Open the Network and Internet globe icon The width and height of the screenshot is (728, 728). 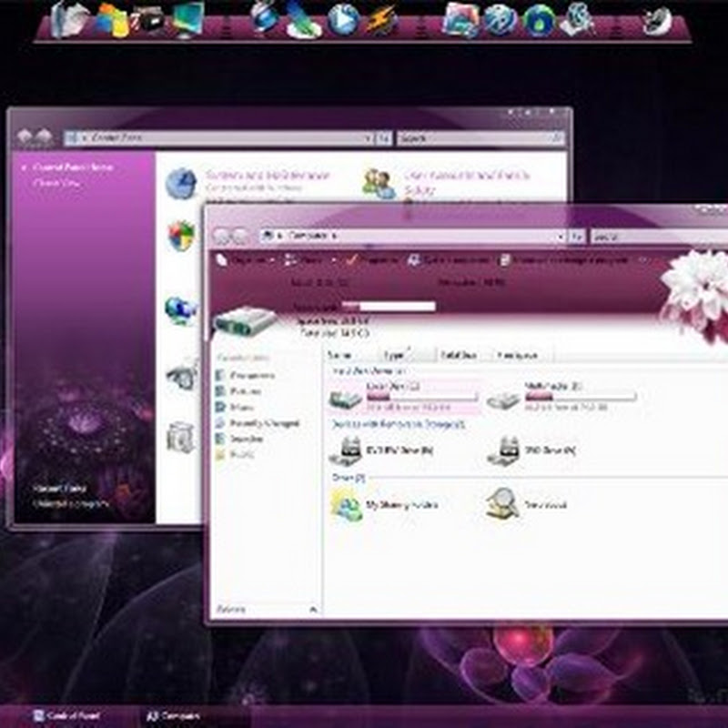point(181,309)
